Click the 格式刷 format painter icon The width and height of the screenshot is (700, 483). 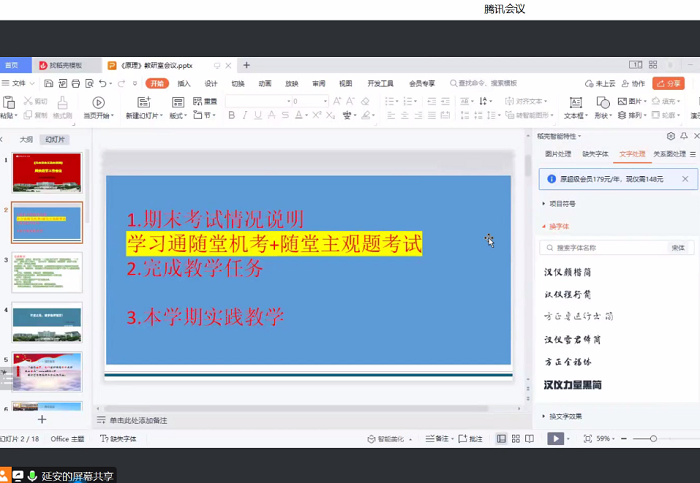click(62, 102)
